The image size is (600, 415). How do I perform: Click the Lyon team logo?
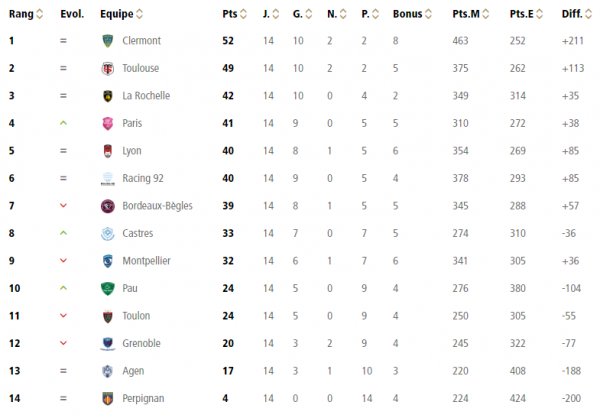click(108, 151)
